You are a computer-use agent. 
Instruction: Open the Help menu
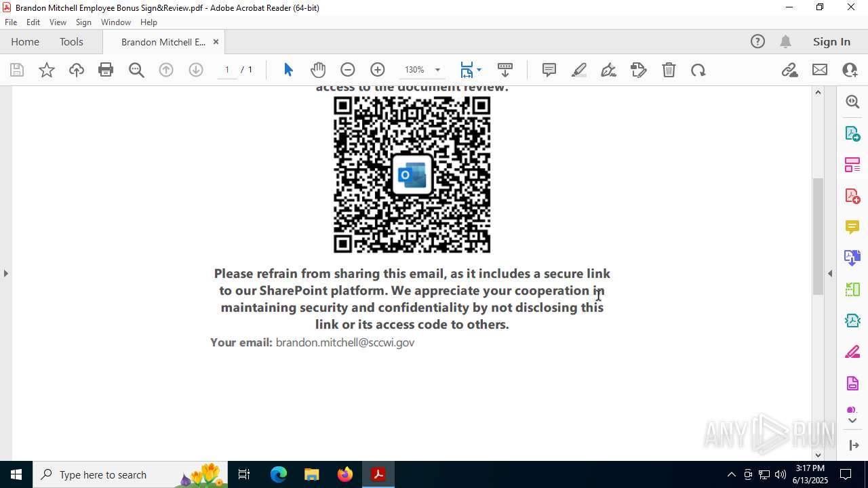click(x=149, y=22)
